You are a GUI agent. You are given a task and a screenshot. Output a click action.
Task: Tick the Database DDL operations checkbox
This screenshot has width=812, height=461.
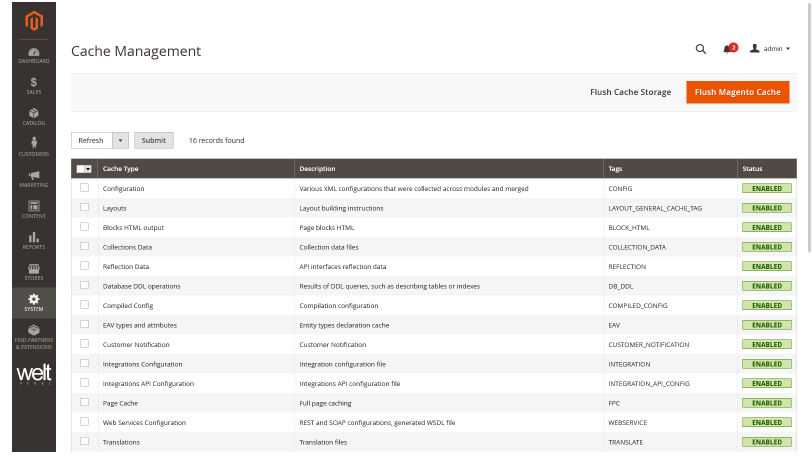[x=84, y=285]
